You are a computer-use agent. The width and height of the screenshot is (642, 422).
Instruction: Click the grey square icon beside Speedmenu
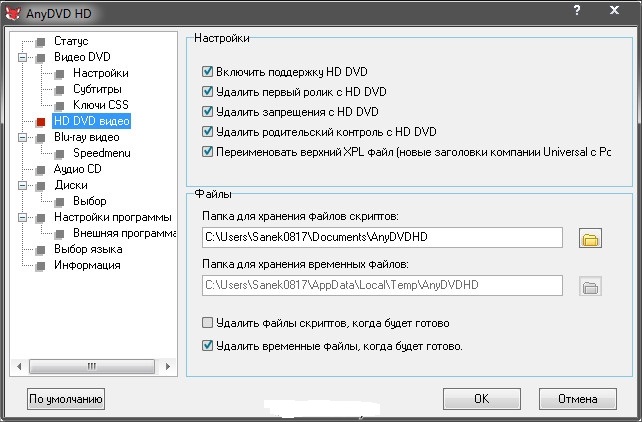(x=60, y=154)
